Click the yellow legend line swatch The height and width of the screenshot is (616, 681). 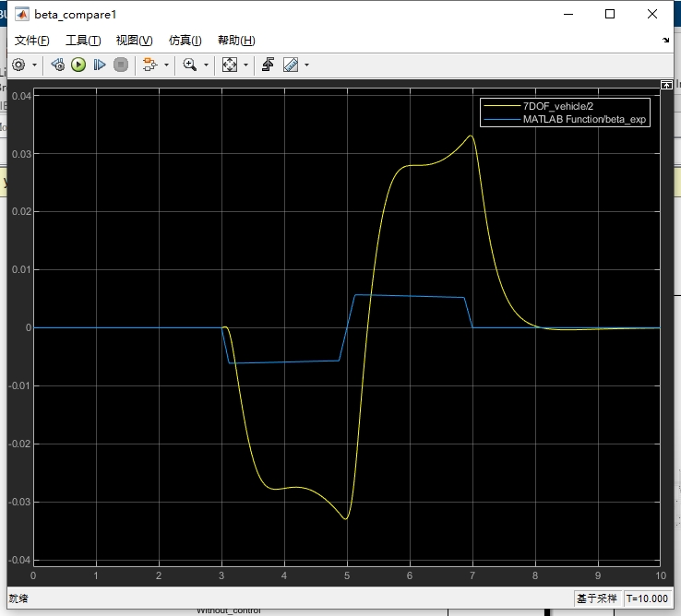[x=502, y=106]
